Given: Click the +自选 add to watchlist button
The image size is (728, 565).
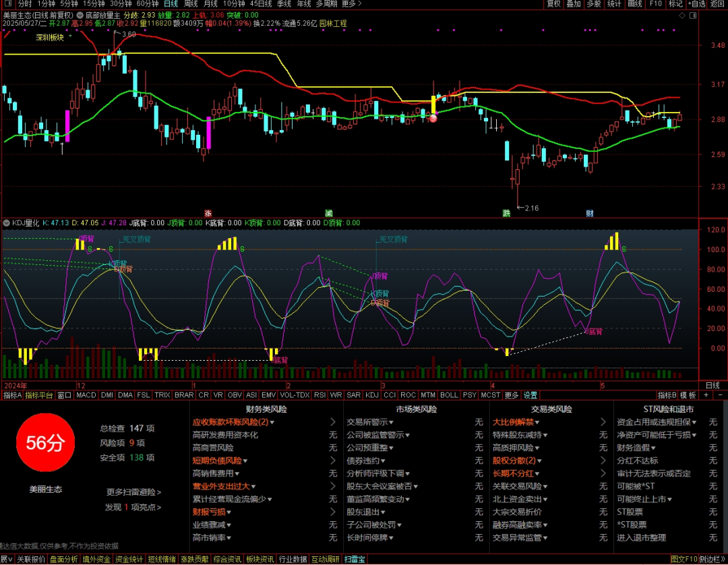Looking at the screenshot, I should pos(696,4).
